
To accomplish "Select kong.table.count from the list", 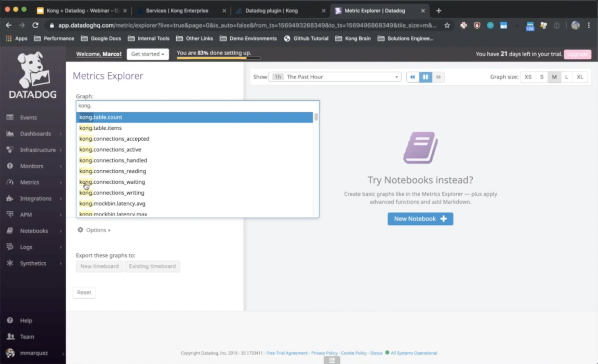I will (194, 117).
